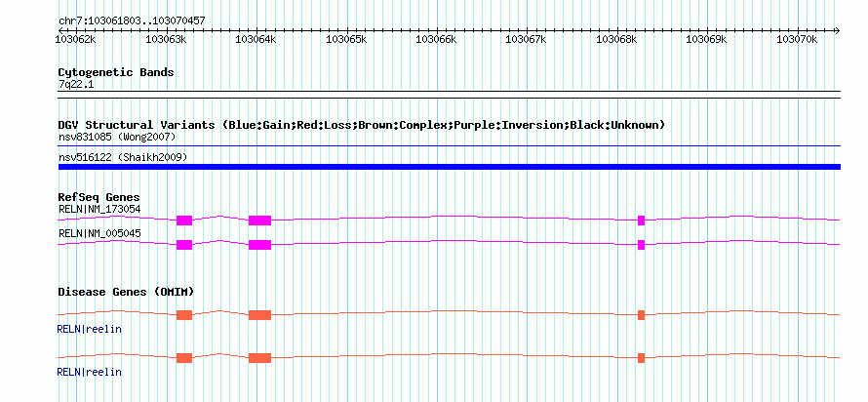Click the thin blue nsv831085 gain line

tap(450, 146)
